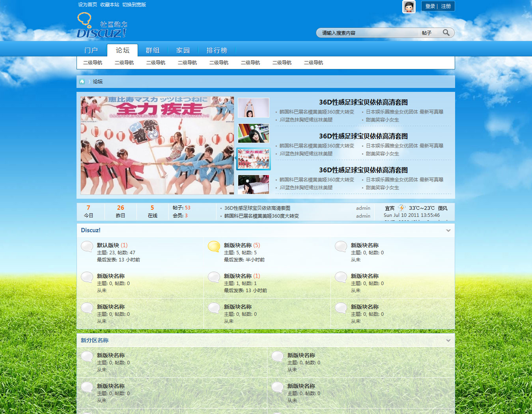This screenshot has width=532, height=414.
Task: Click the Discuz! category title
Action: click(91, 230)
